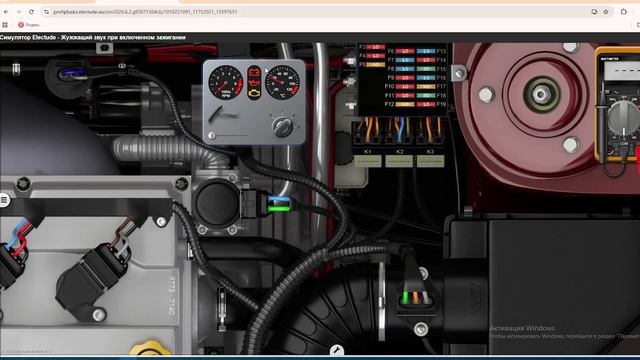Turn the ignition key switch knob
This screenshot has height=360, width=640.
coord(282,126)
